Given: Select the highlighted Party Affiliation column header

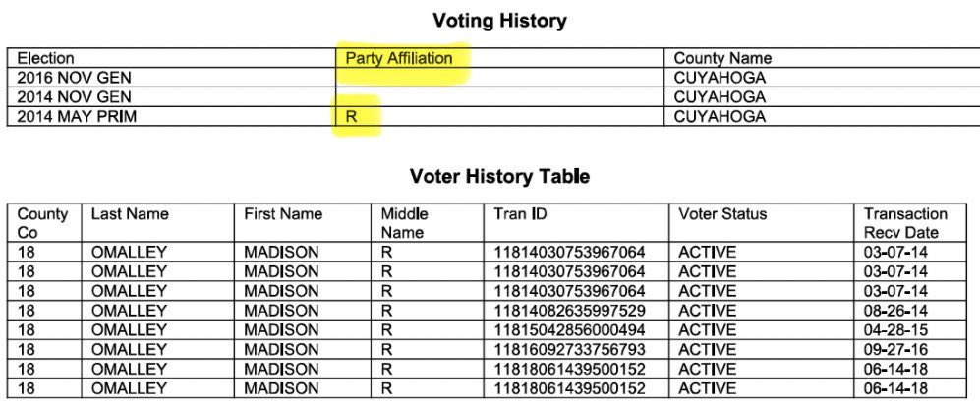Looking at the screenshot, I should point(398,58).
